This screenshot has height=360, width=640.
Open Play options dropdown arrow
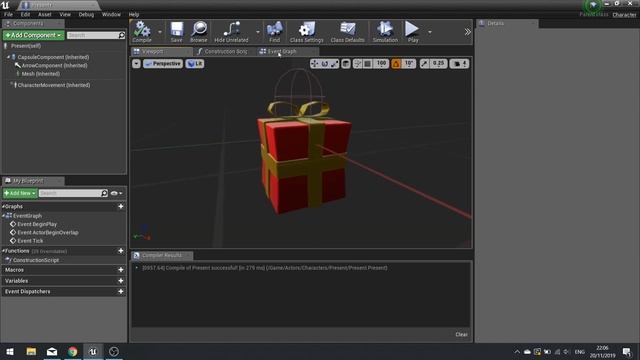pyautogui.click(x=430, y=32)
